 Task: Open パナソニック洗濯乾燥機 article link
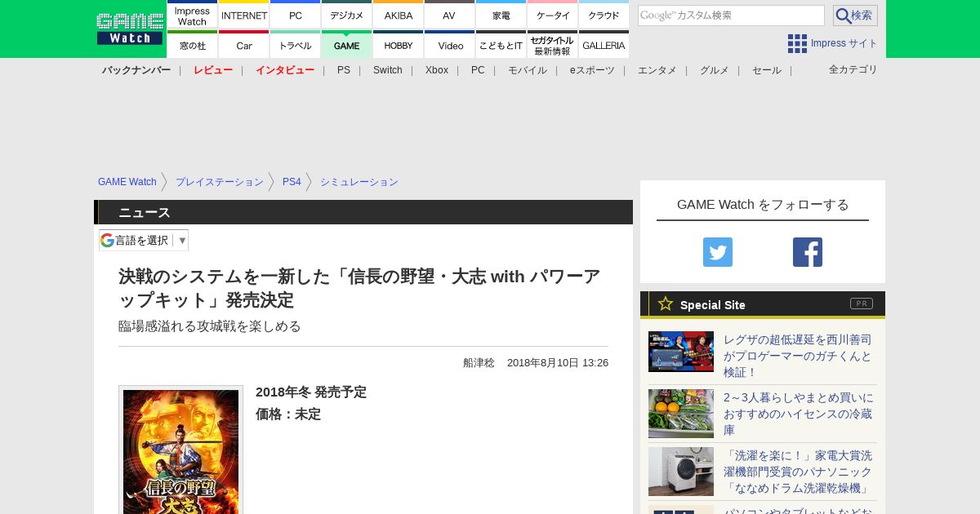pyautogui.click(x=799, y=472)
